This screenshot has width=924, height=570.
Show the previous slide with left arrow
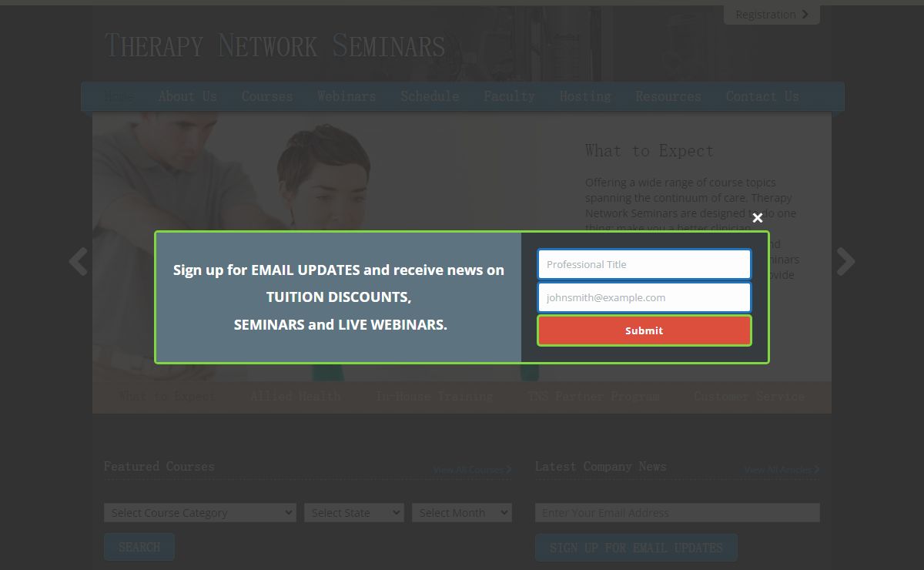click(x=78, y=262)
